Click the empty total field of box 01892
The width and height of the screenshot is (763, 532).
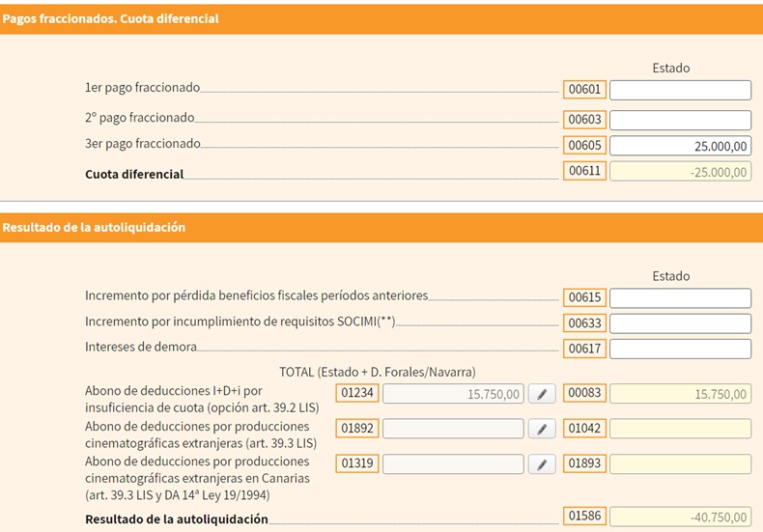[x=453, y=429]
